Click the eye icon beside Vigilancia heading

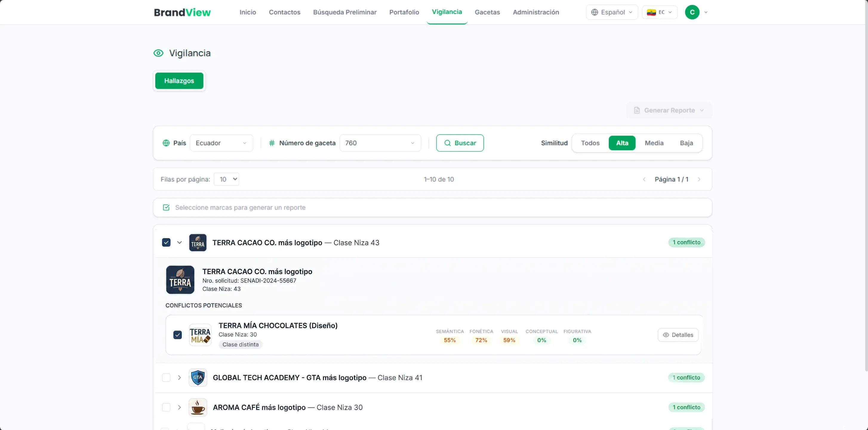point(158,53)
